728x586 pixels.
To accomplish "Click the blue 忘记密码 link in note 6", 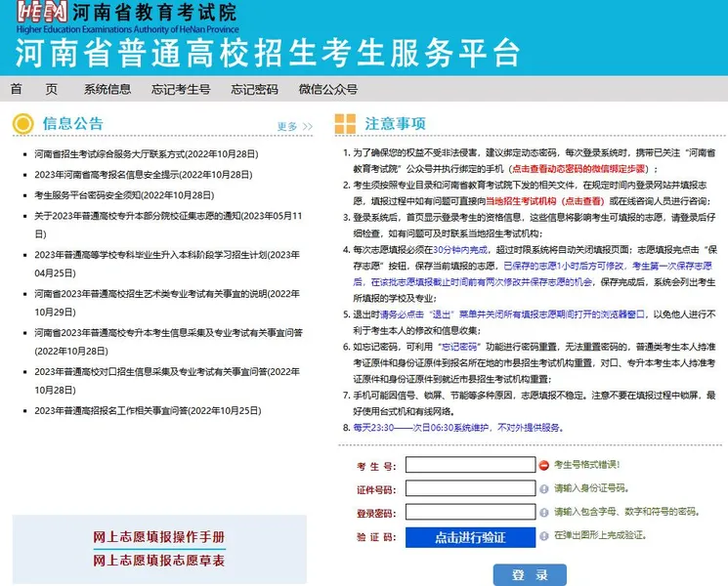I will tap(458, 347).
